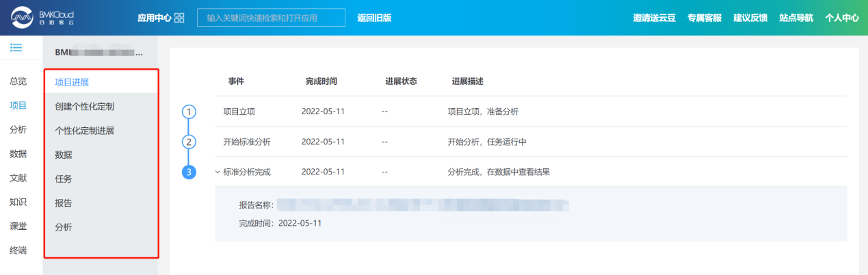Click step 1 circle marker
The width and height of the screenshot is (868, 275).
(x=189, y=112)
